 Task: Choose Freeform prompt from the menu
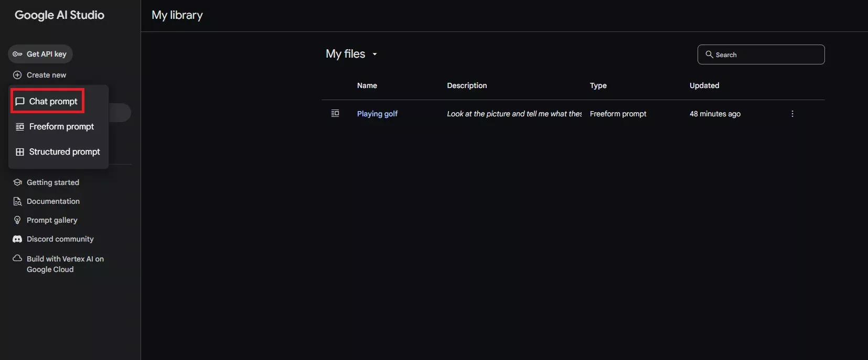(61, 127)
